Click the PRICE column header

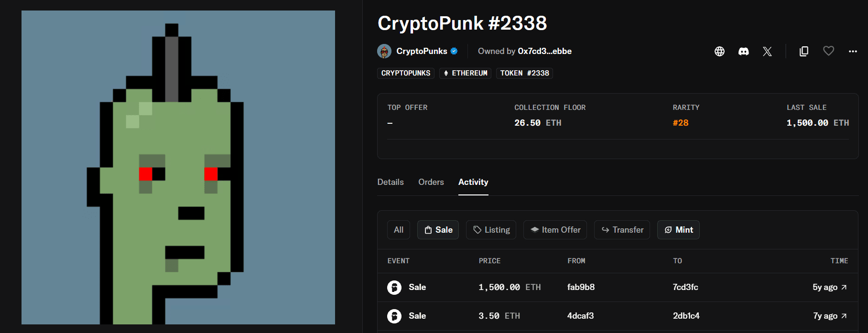click(489, 261)
